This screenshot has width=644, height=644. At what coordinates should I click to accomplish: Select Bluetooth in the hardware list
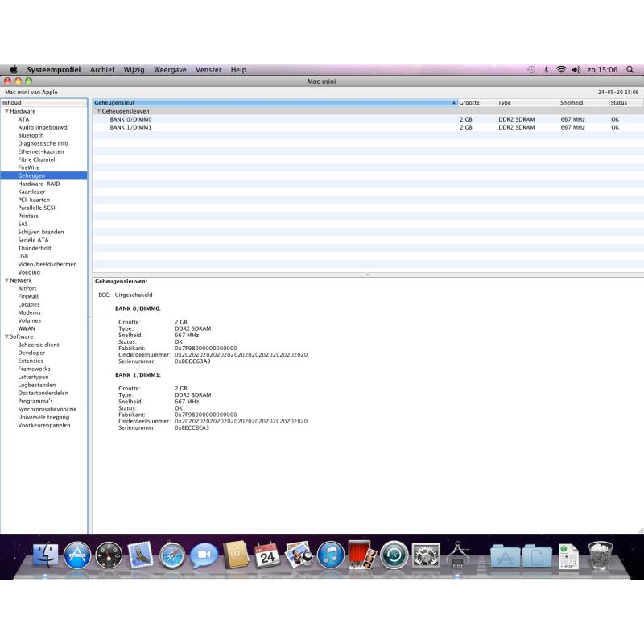(x=31, y=135)
